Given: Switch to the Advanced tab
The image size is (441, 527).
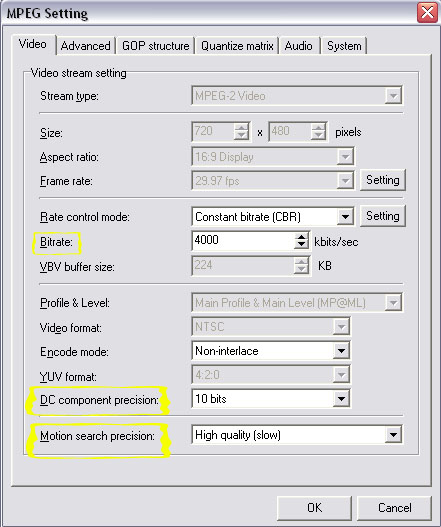Looking at the screenshot, I should click(86, 46).
